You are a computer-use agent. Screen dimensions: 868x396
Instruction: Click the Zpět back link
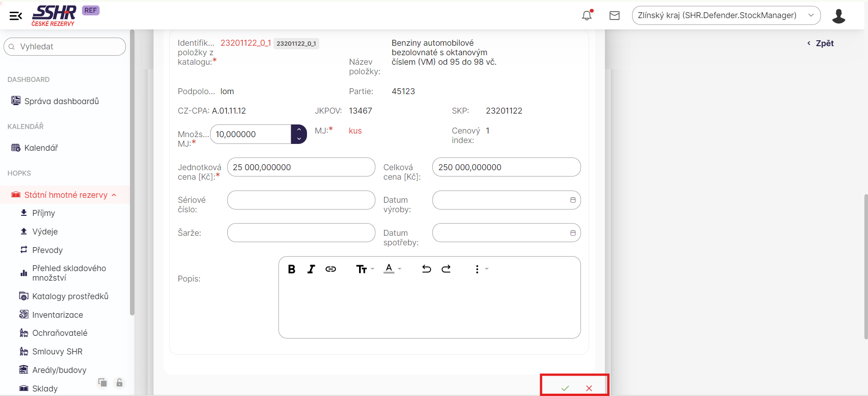tap(820, 43)
